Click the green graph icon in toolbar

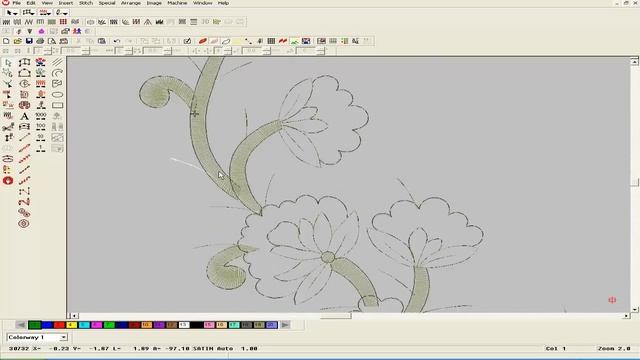(294, 41)
